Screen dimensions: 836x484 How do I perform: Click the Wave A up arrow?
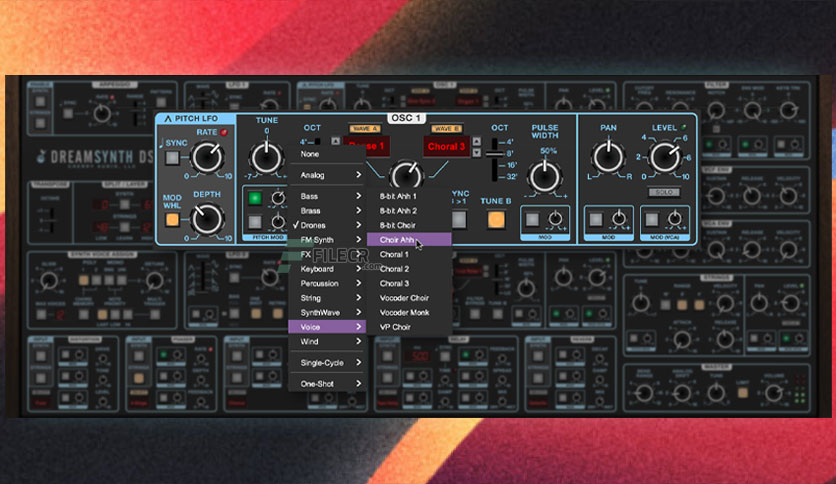pyautogui.click(x=335, y=141)
